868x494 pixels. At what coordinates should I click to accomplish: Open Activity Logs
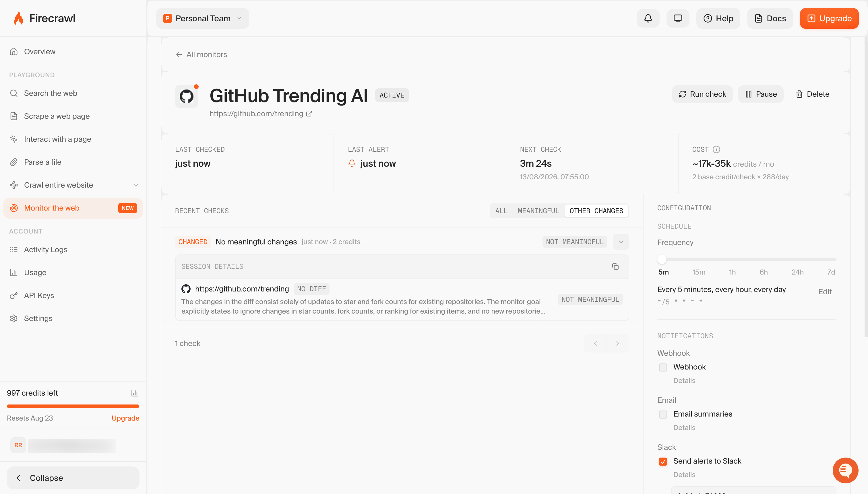click(73, 250)
